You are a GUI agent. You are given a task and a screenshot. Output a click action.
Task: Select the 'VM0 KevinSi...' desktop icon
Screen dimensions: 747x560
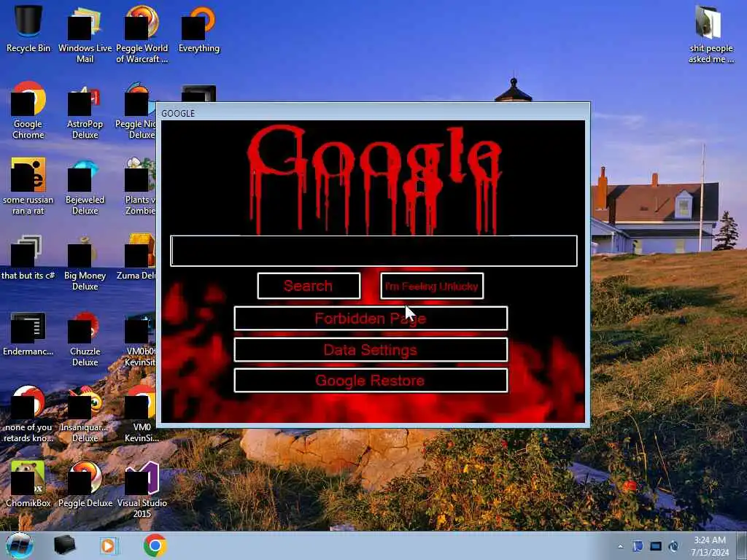click(x=142, y=414)
